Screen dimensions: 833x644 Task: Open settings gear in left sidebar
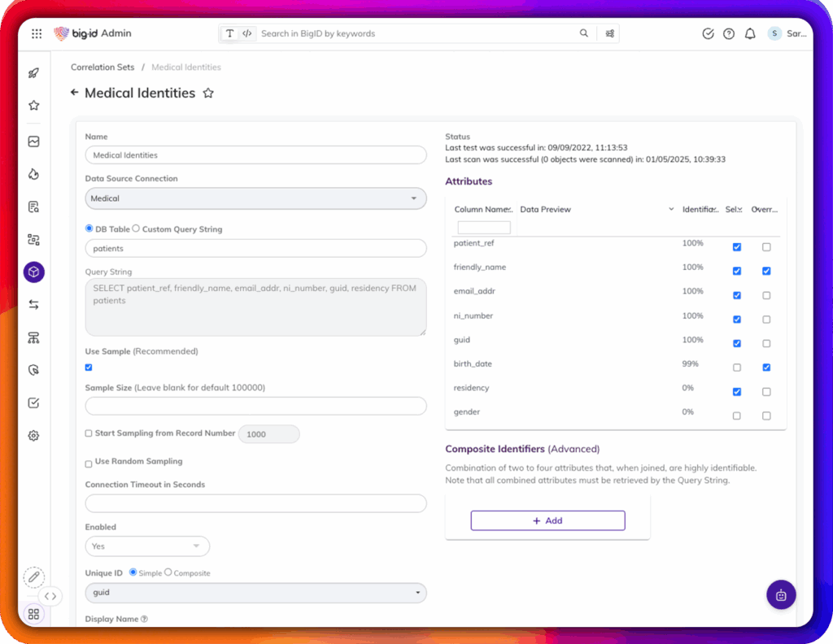pyautogui.click(x=33, y=436)
